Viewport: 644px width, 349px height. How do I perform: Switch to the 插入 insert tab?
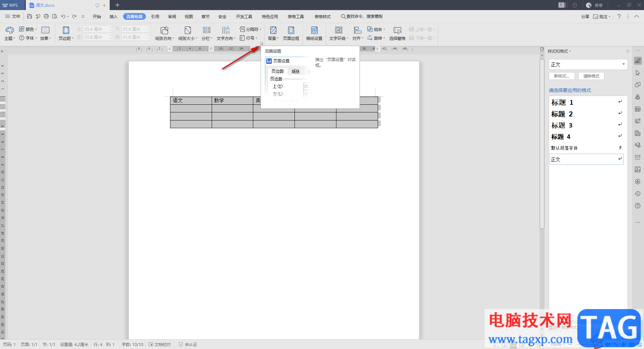point(114,16)
